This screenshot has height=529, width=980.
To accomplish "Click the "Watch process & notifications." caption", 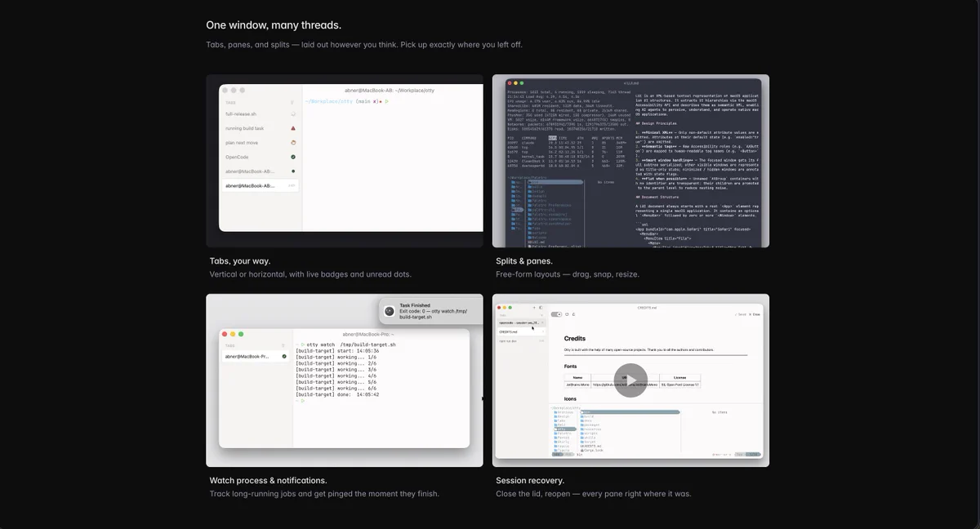I will pos(268,481).
